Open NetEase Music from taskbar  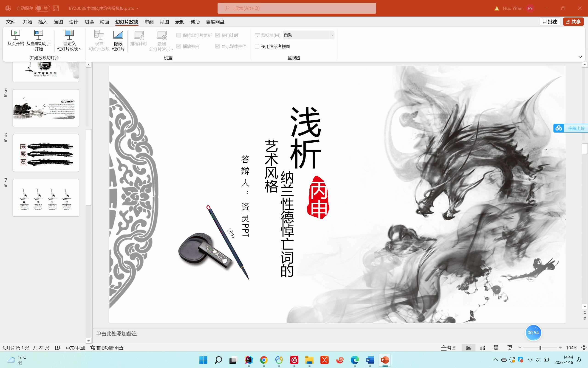[294, 360]
